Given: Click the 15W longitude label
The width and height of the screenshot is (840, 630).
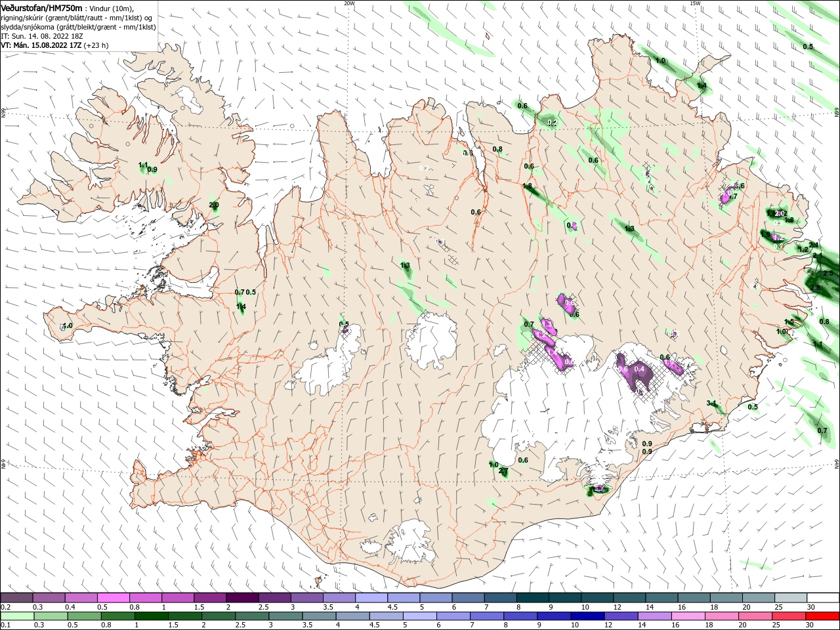Looking at the screenshot, I should pos(695,3).
